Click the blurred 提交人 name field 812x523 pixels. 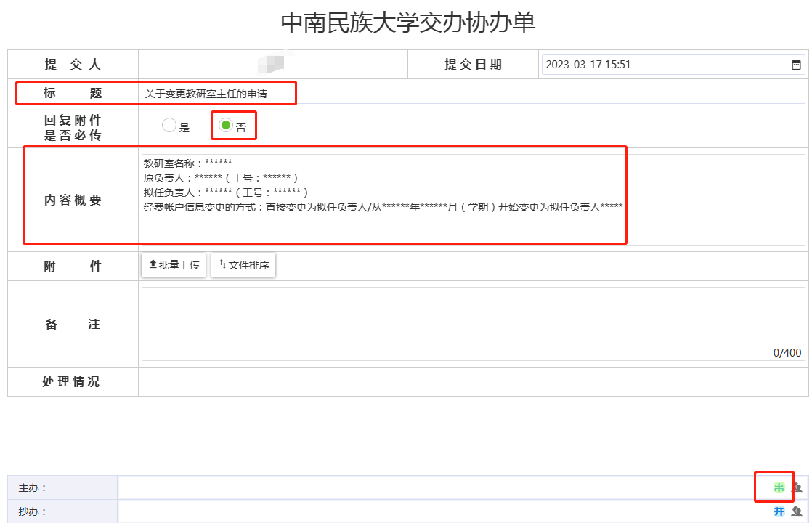pos(272,65)
